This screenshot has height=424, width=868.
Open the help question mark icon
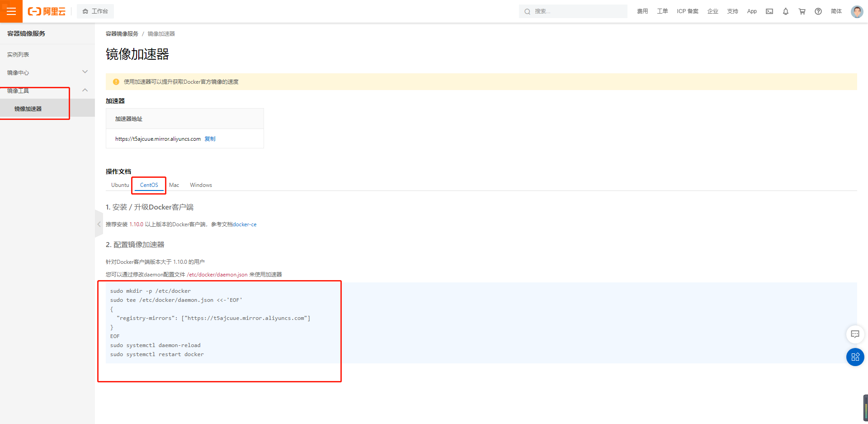pyautogui.click(x=818, y=11)
